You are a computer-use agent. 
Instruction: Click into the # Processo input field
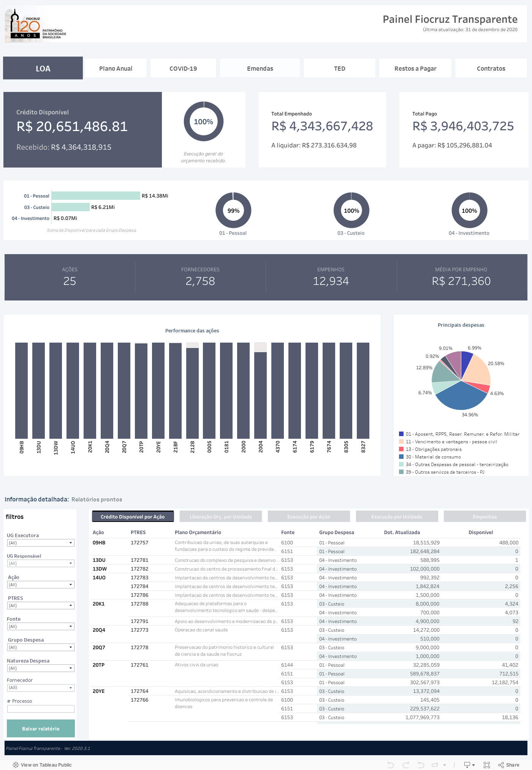41,709
